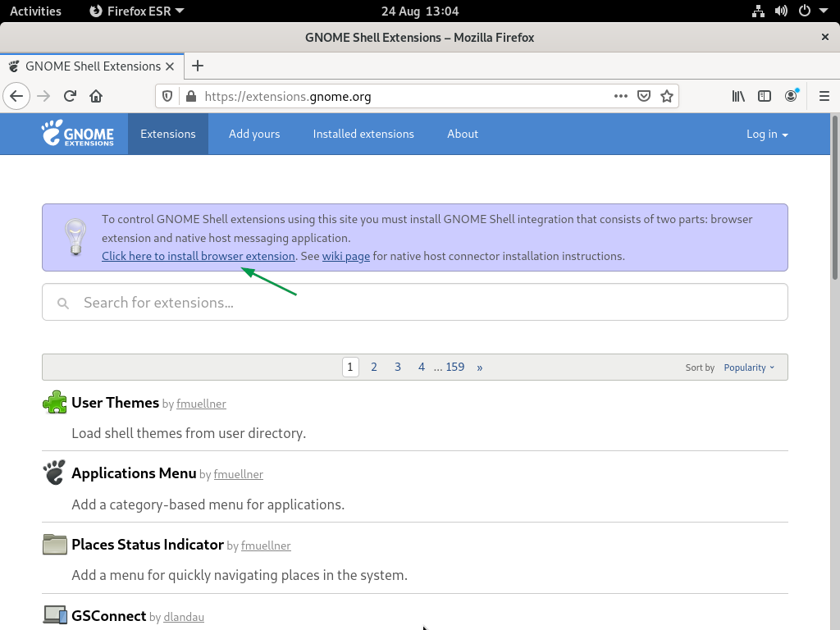Close the Firefox window

coord(825,37)
